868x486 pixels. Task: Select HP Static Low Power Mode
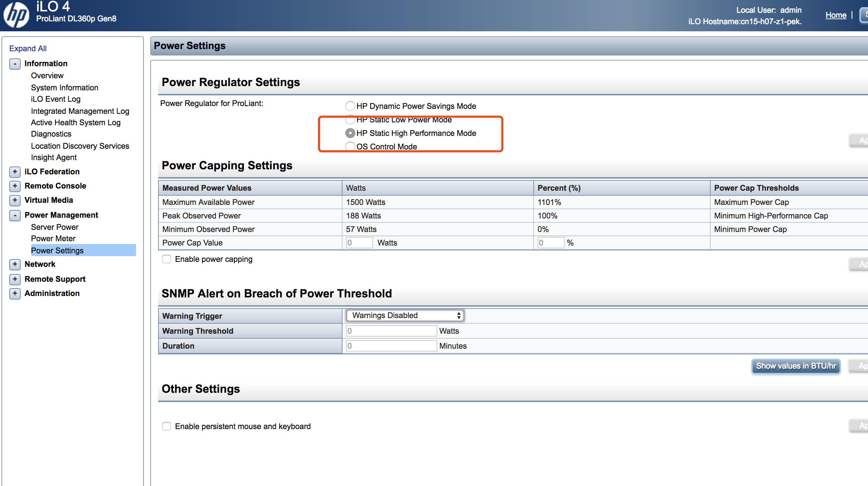350,120
